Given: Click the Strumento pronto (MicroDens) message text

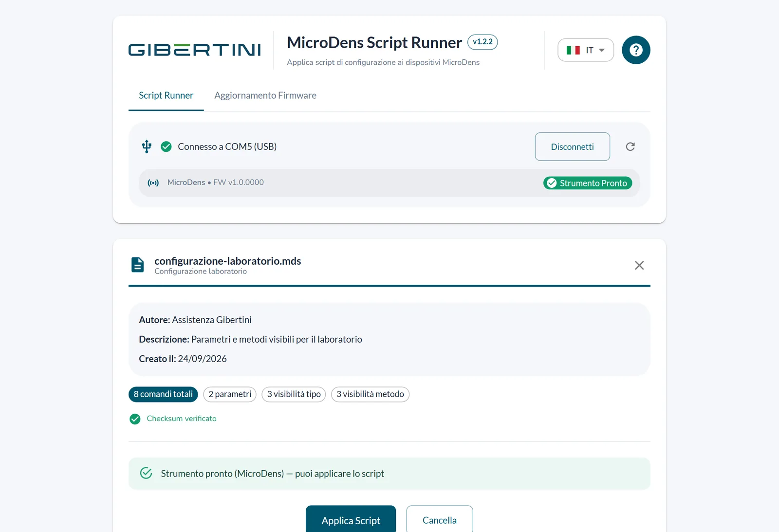Looking at the screenshot, I should [x=273, y=474].
